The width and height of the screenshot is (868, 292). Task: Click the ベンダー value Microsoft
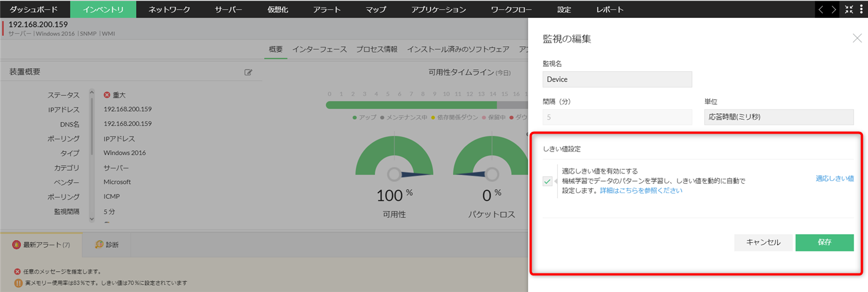(x=117, y=182)
